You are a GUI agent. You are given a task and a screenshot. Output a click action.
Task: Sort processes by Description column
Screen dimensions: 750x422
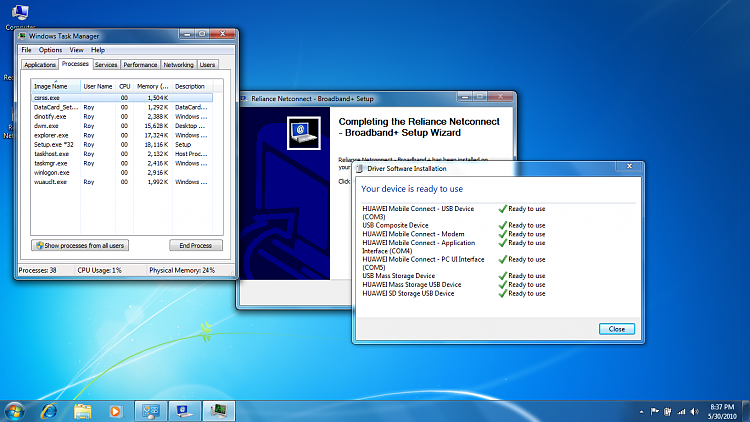192,86
